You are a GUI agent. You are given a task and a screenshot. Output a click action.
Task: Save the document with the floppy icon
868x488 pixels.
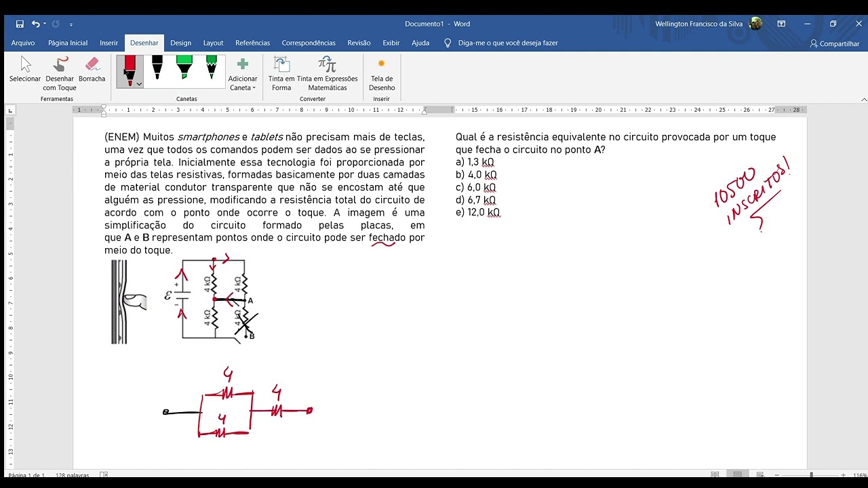20,24
